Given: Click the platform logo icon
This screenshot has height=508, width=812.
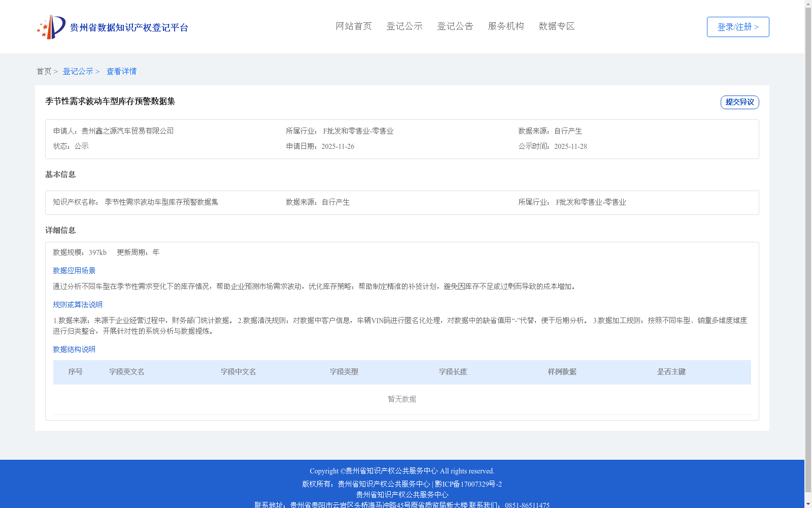Looking at the screenshot, I should [x=51, y=27].
